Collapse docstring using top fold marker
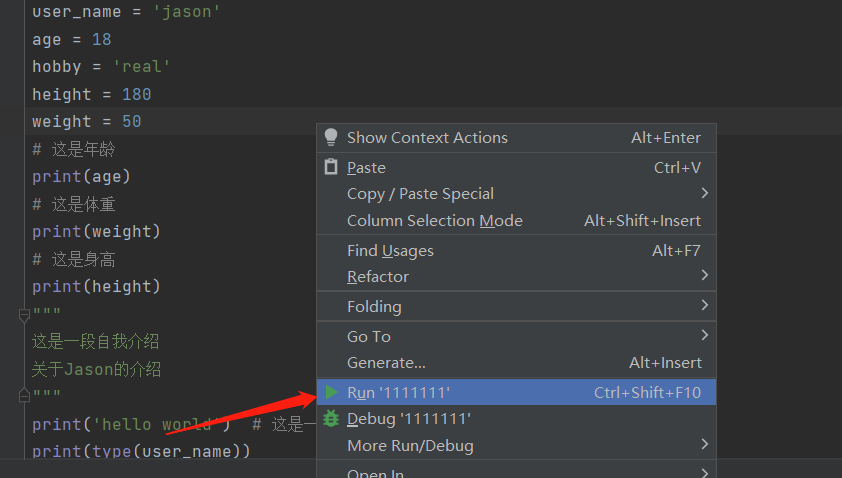Viewport: 842px width, 478px height. pos(25,315)
